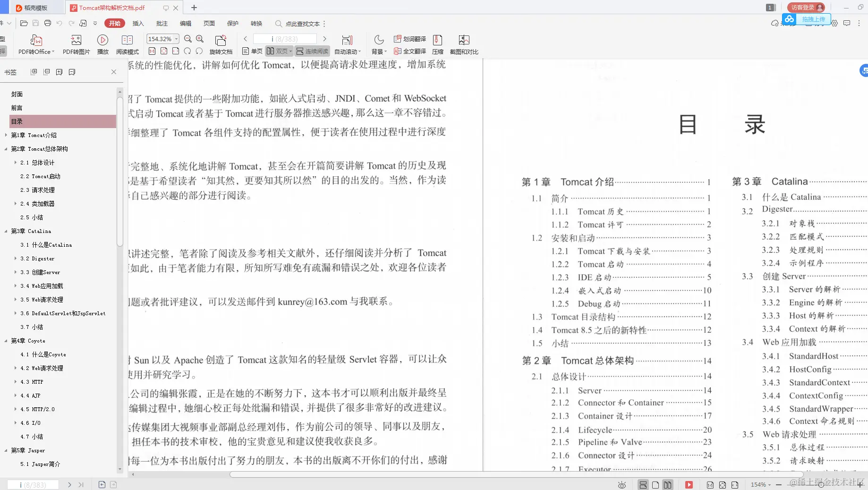Open the 编辑 ribbon tab
This screenshot has width=868, height=490.
click(x=185, y=23)
